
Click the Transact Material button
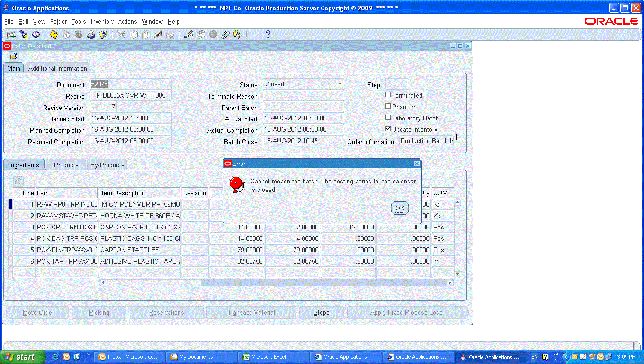pyautogui.click(x=251, y=312)
